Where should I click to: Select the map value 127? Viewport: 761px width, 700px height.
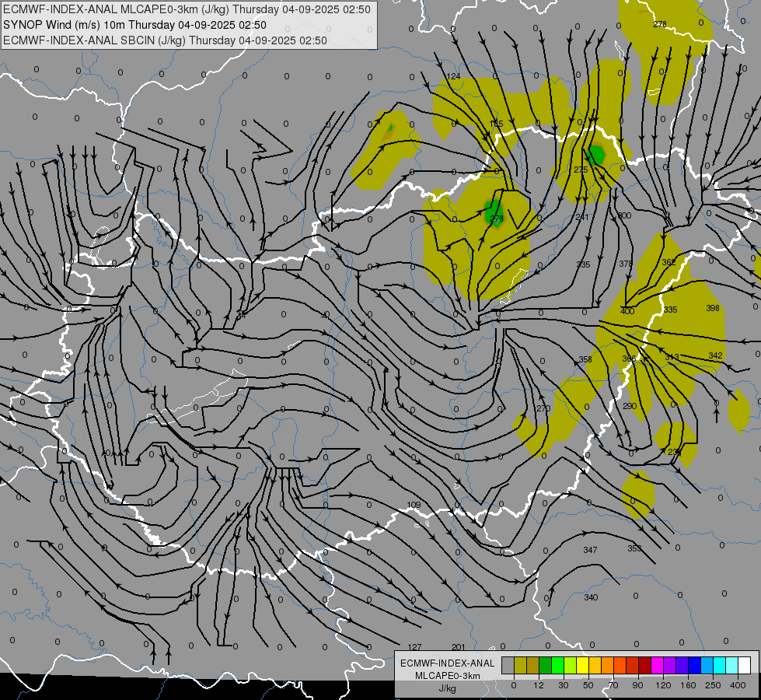(414, 647)
